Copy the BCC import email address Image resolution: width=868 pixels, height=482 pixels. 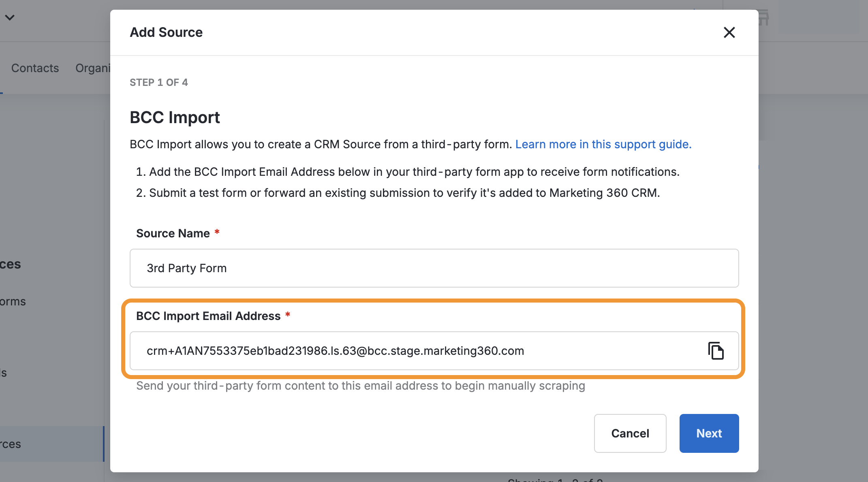[x=716, y=351]
